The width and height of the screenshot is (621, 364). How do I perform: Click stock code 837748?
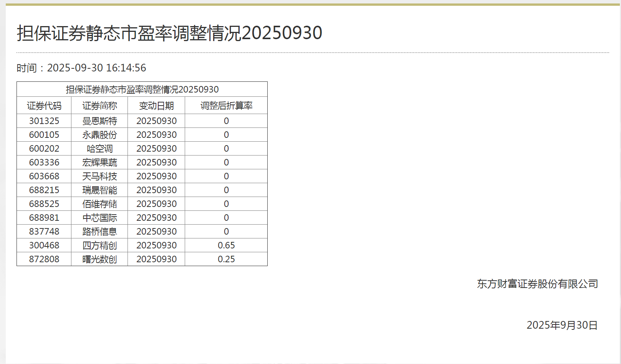click(x=44, y=232)
